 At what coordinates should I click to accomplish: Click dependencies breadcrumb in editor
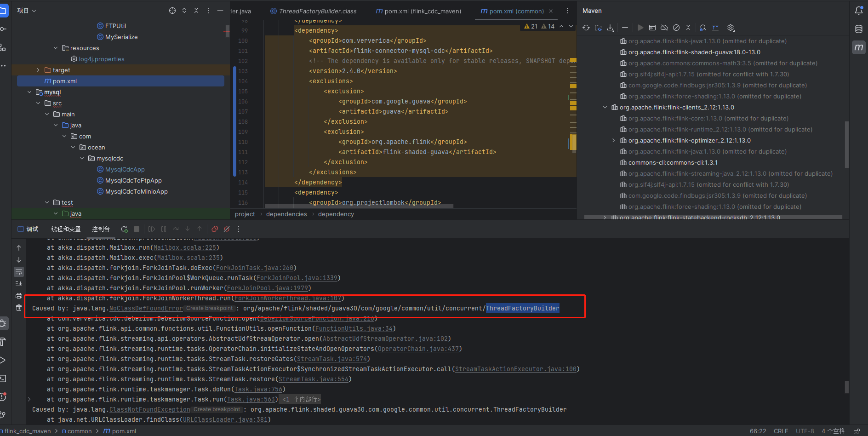pos(286,214)
